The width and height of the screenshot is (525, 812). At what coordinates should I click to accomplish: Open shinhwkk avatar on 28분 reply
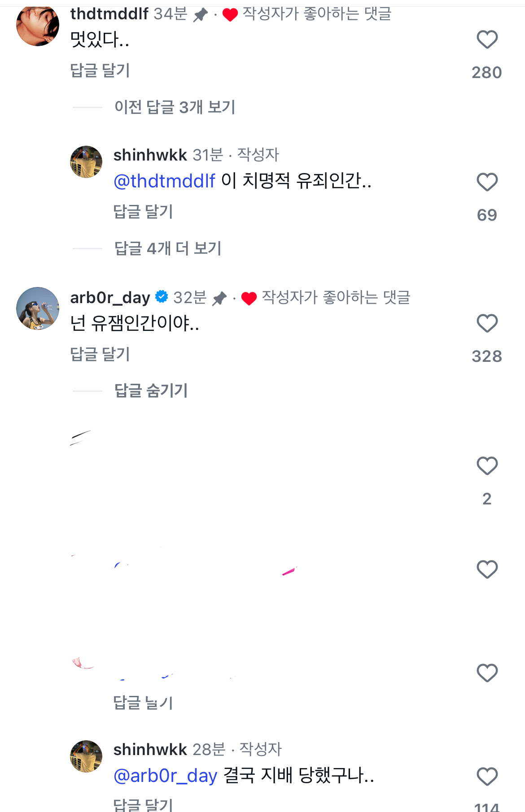point(86,756)
